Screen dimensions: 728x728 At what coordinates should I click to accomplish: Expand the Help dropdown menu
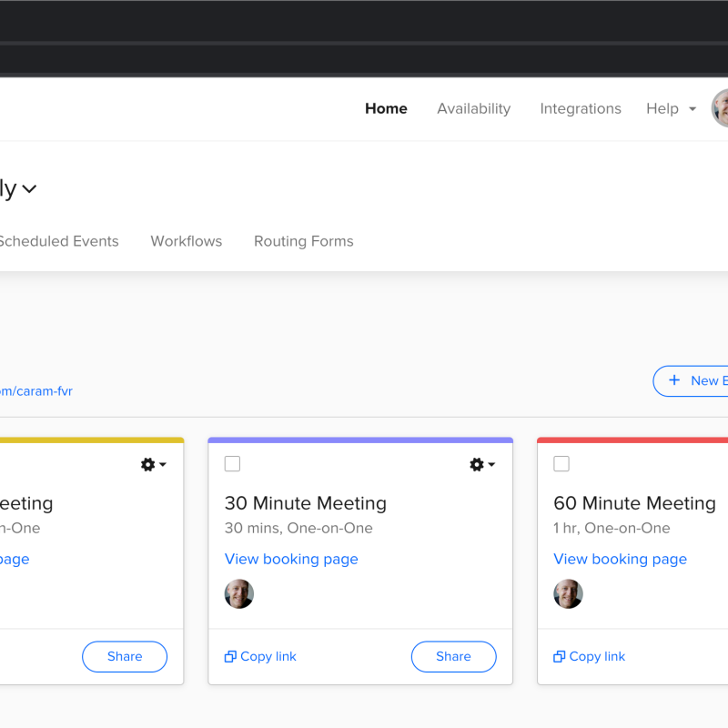point(671,108)
